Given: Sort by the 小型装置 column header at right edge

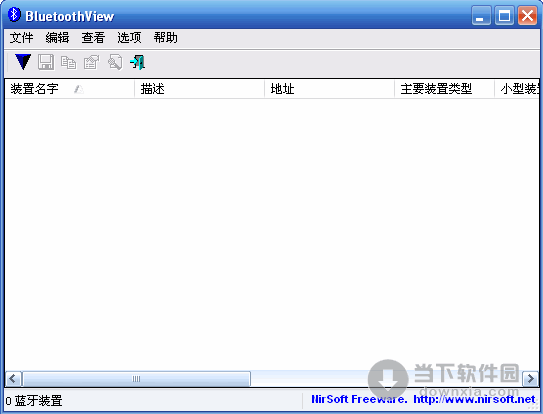Looking at the screenshot, I should pyautogui.click(x=517, y=89).
